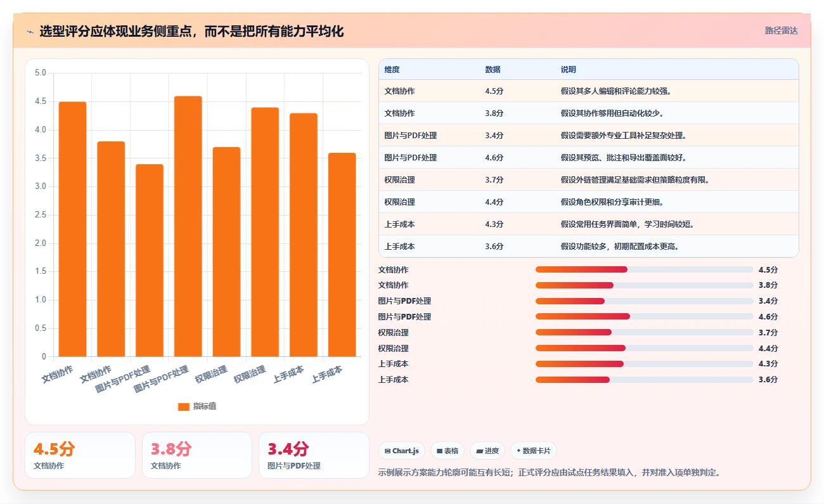Select the 假设常用任务界面简单 description cell
The width and height of the screenshot is (824, 504).
(x=677, y=224)
